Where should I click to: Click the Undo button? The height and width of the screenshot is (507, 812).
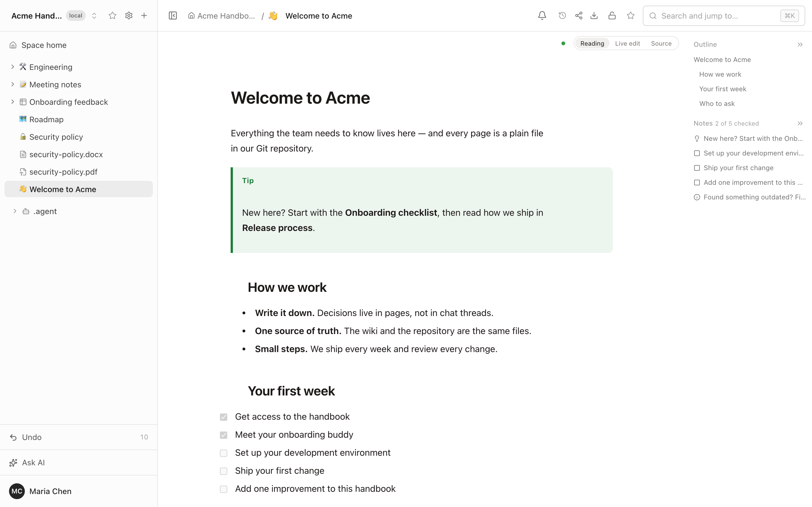coord(78,437)
